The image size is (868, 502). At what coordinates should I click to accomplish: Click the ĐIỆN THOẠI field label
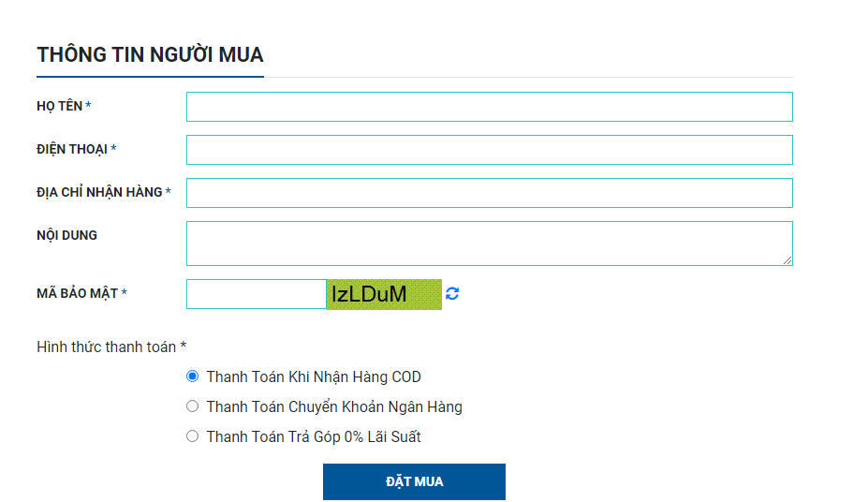[x=72, y=149]
